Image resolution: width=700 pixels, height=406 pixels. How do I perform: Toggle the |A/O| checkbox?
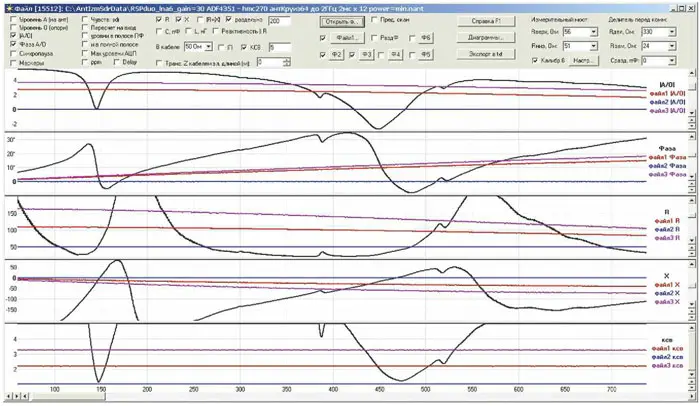click(x=13, y=36)
